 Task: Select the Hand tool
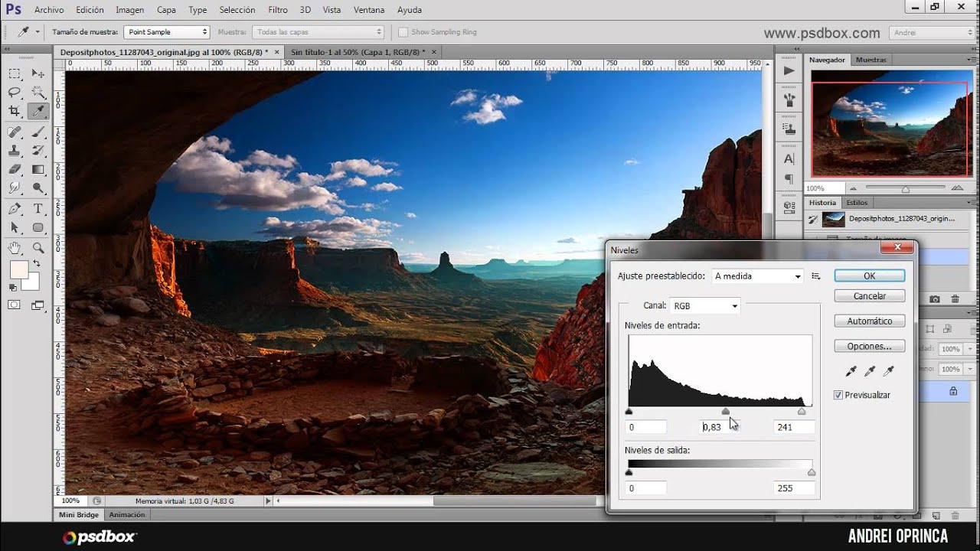tap(15, 247)
